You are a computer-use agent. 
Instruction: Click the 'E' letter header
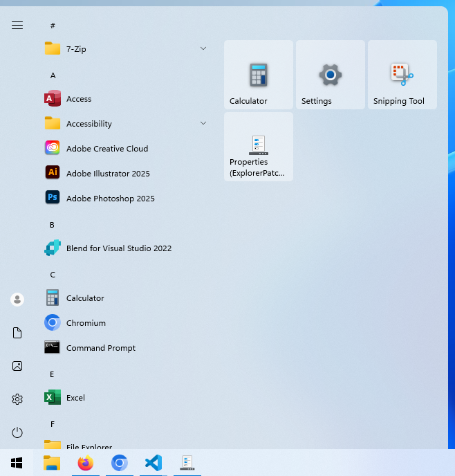(x=52, y=374)
